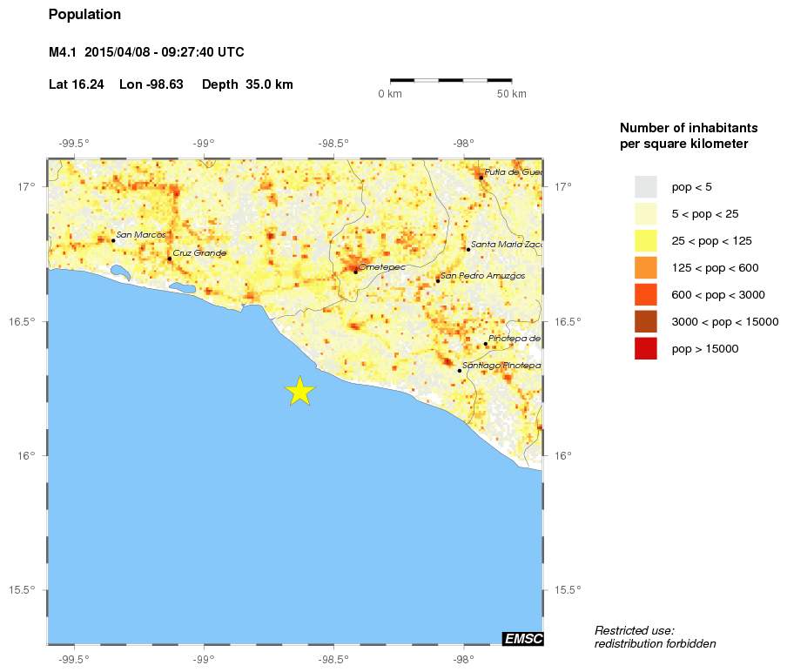The height and width of the screenshot is (672, 787).
Task: Select the '5 < pop < 25' swatch
Action: [645, 214]
